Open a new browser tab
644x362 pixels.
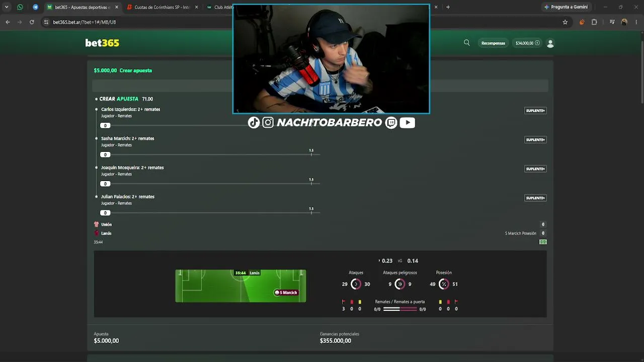click(x=448, y=7)
